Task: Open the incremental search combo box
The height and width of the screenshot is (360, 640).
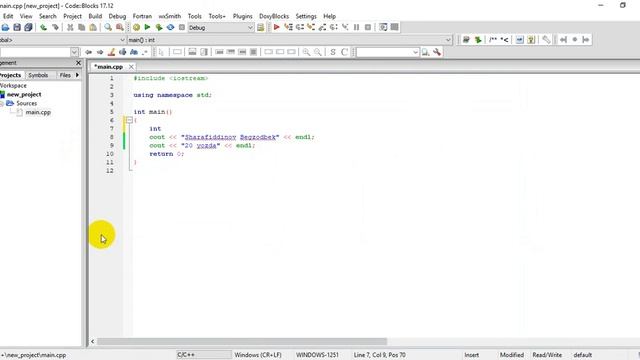Action: [x=388, y=52]
